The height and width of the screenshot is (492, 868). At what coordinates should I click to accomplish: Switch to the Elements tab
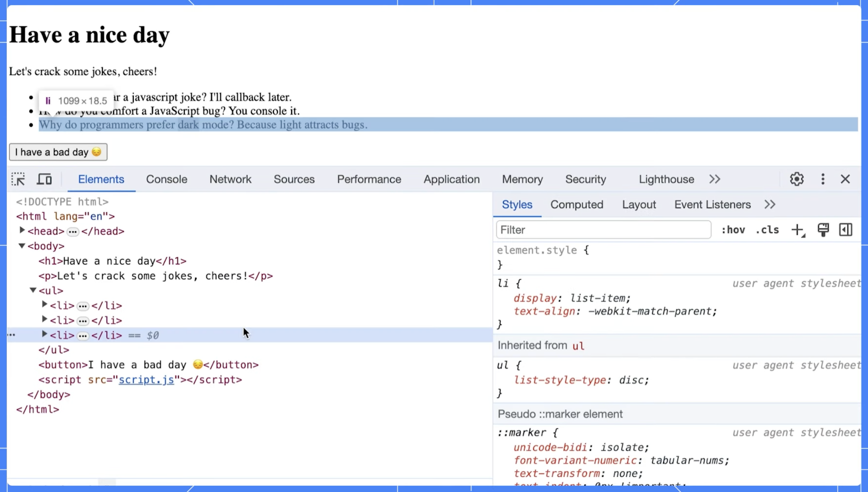pyautogui.click(x=101, y=179)
